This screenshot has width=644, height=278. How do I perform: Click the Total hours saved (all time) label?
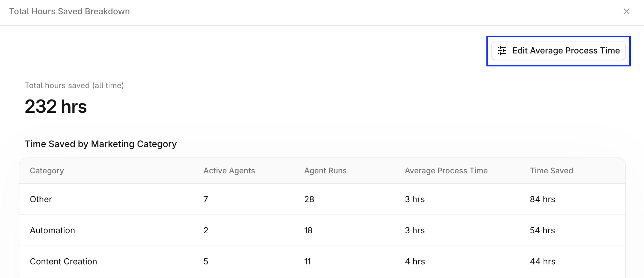point(74,86)
